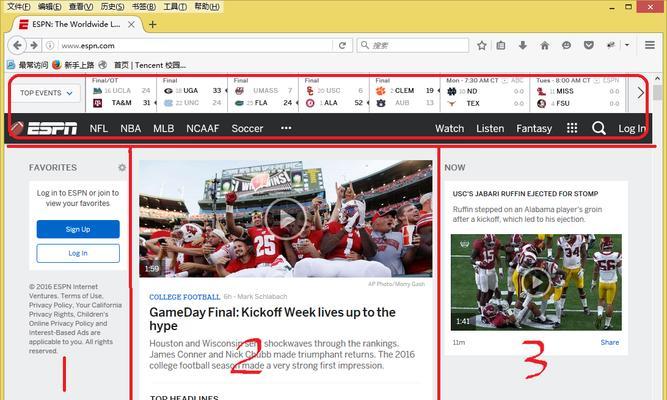The image size is (667, 400).
Task: Click the www.espn.com address bar
Action: 195,45
